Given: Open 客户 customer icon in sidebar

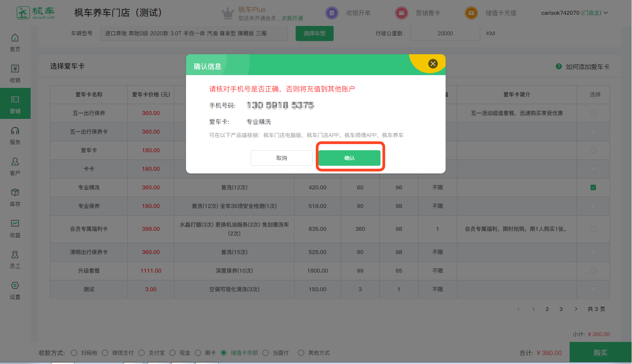Looking at the screenshot, I should click(x=15, y=162).
